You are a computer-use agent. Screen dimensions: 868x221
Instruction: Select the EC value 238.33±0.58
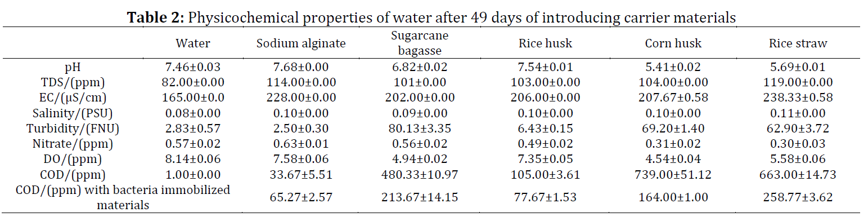click(x=799, y=98)
